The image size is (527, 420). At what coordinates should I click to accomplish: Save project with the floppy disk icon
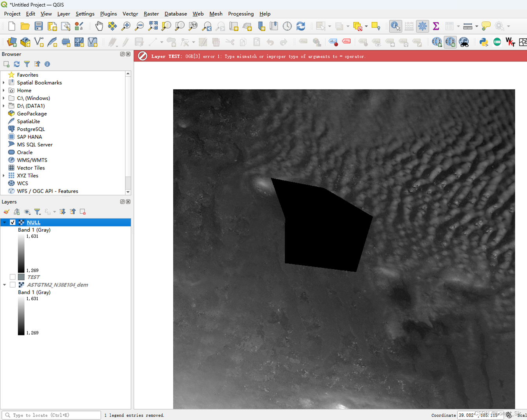pos(38,26)
